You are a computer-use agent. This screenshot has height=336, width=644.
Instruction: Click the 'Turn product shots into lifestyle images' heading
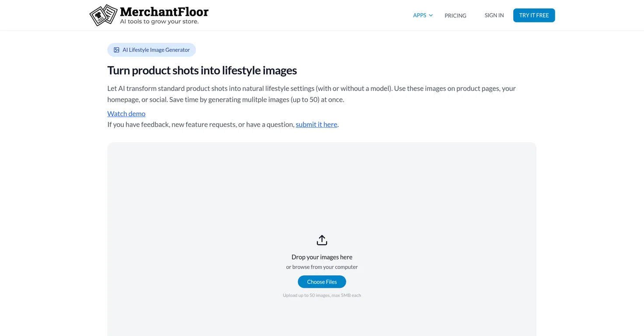pyautogui.click(x=202, y=70)
